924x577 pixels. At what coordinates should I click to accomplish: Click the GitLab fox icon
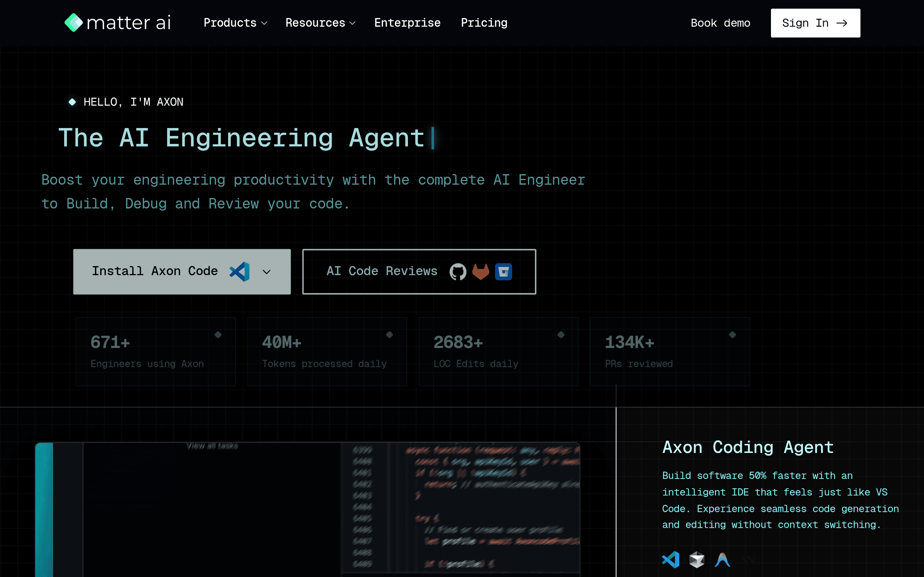click(481, 272)
